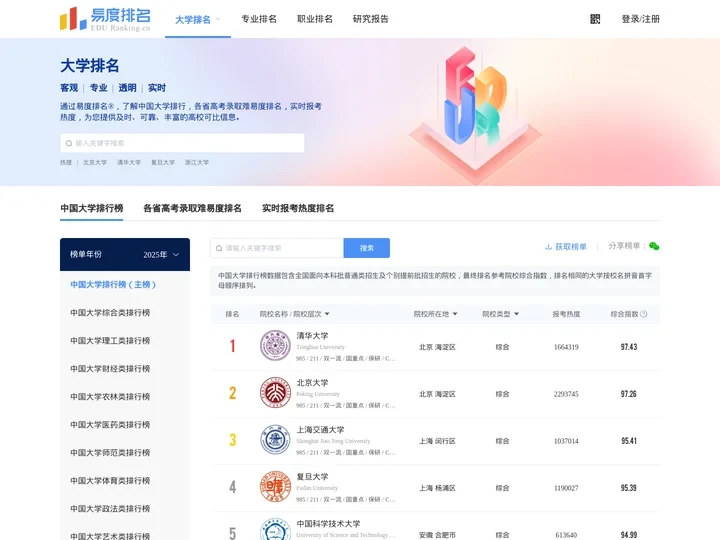Open Fudan University emblem
This screenshot has width=720, height=540.
click(275, 487)
